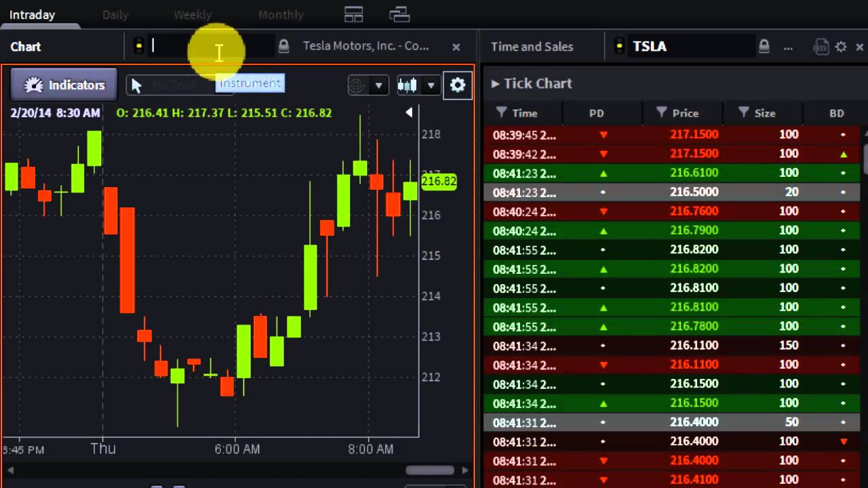Toggle the Chart instrument lock icon
This screenshot has width=868, height=488.
(284, 46)
